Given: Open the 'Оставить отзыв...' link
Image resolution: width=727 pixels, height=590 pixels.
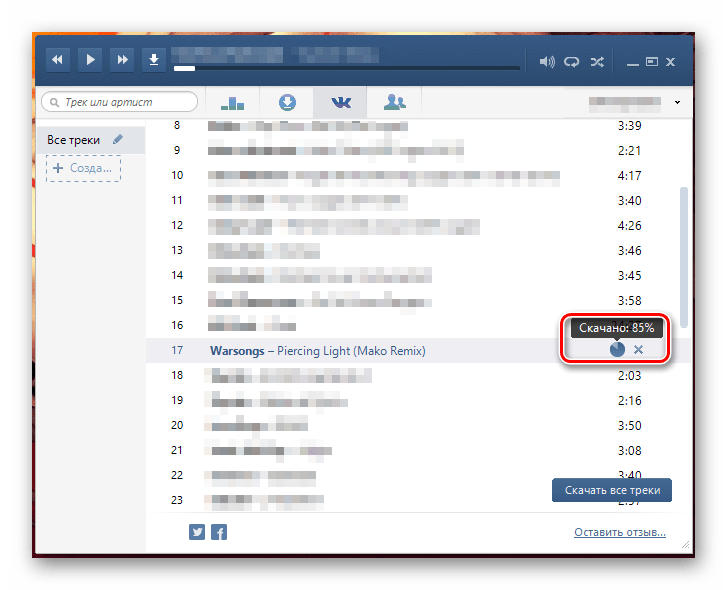Looking at the screenshot, I should pyautogui.click(x=620, y=532).
